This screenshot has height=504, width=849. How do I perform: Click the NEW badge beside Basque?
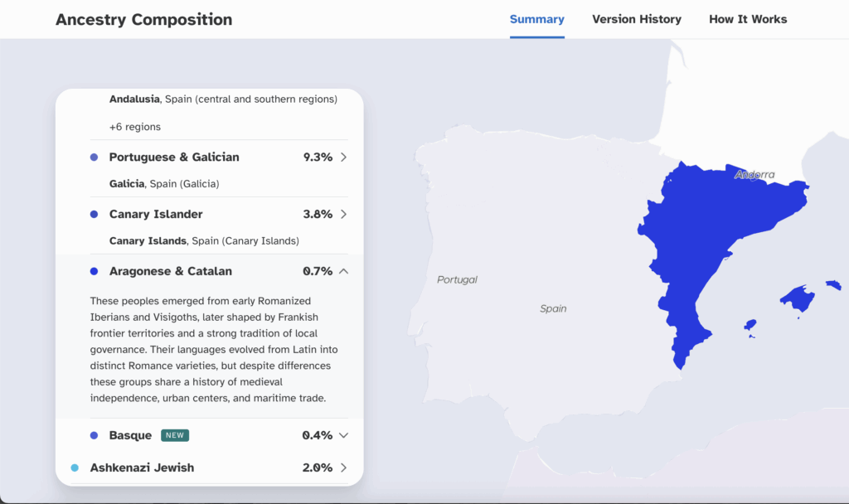tap(174, 435)
